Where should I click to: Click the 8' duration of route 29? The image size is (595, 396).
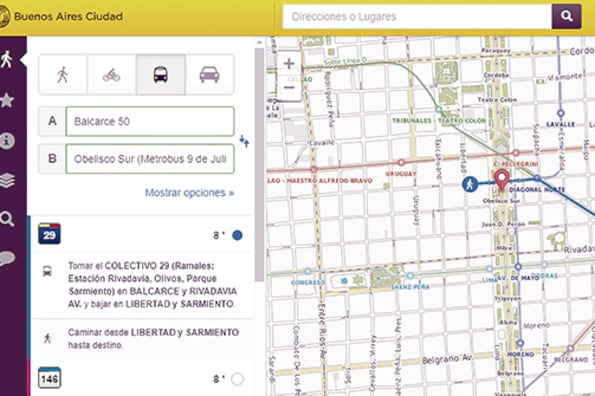coord(219,235)
